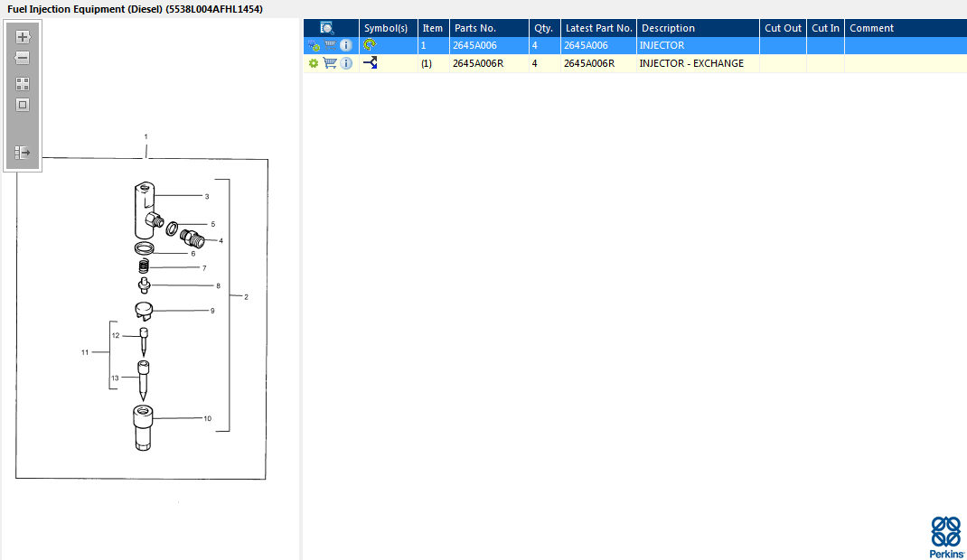
Task: Open the Perkins logo
Action: tap(946, 537)
